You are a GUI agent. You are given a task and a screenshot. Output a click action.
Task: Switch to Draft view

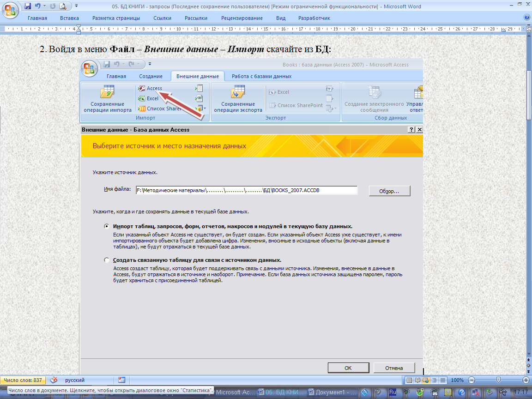click(x=443, y=380)
